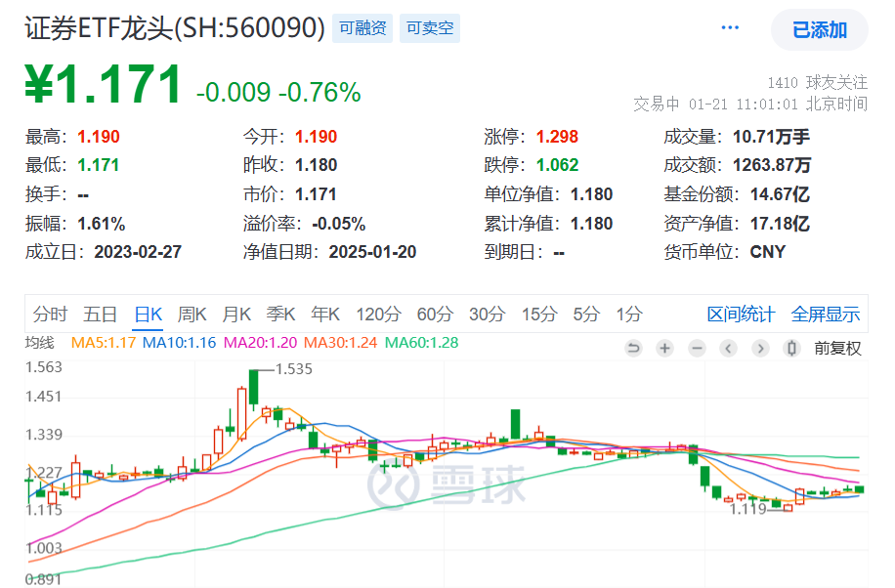Pan chart right using the right chevron icon
Viewport: 895px width, 588px height.
pyautogui.click(x=760, y=348)
